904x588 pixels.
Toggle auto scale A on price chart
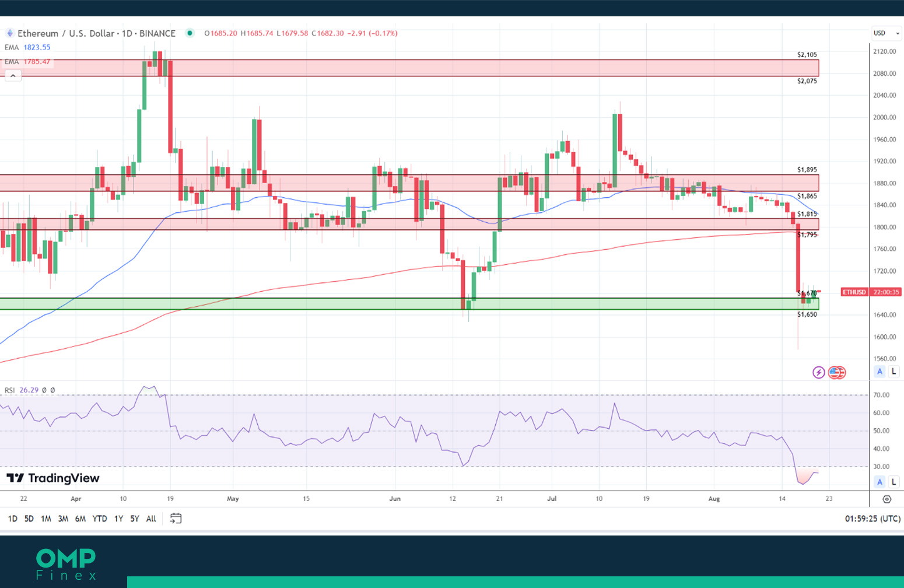pyautogui.click(x=880, y=371)
